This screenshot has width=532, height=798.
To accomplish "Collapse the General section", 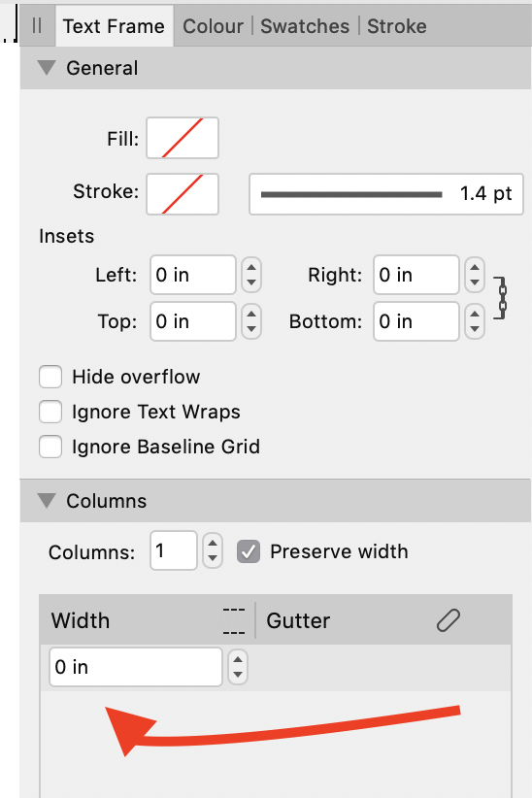I will point(47,68).
